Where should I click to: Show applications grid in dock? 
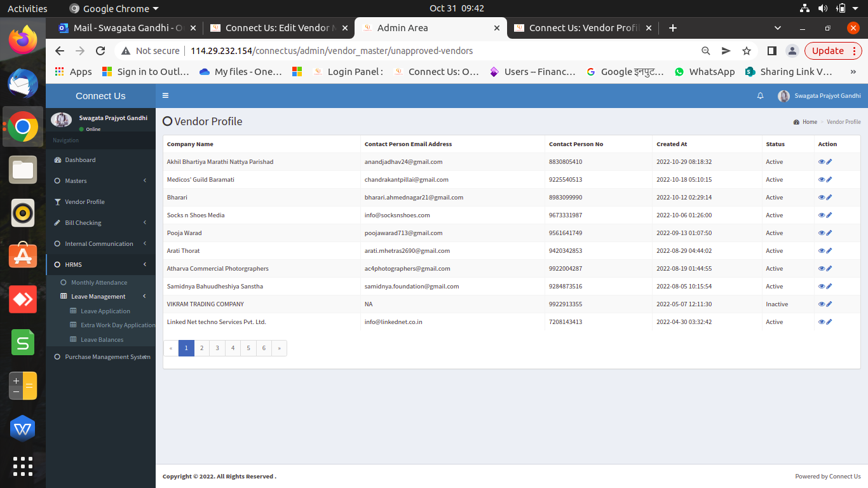tap(23, 466)
